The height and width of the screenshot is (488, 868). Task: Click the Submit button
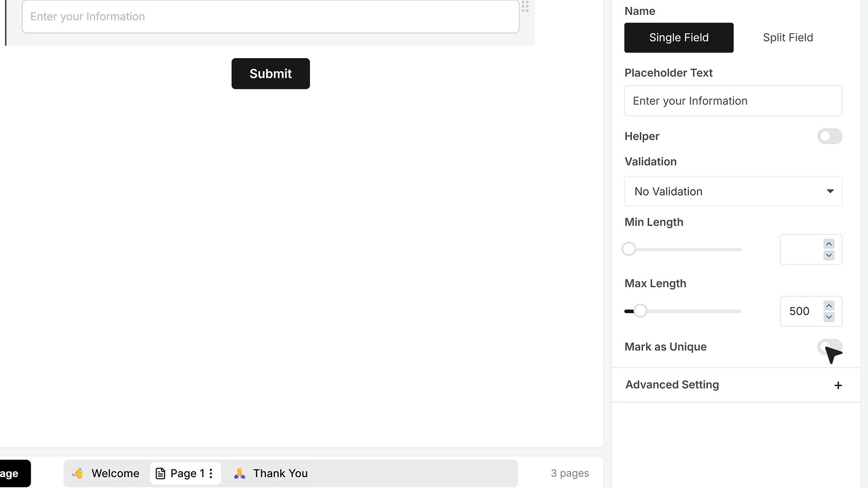tap(270, 74)
